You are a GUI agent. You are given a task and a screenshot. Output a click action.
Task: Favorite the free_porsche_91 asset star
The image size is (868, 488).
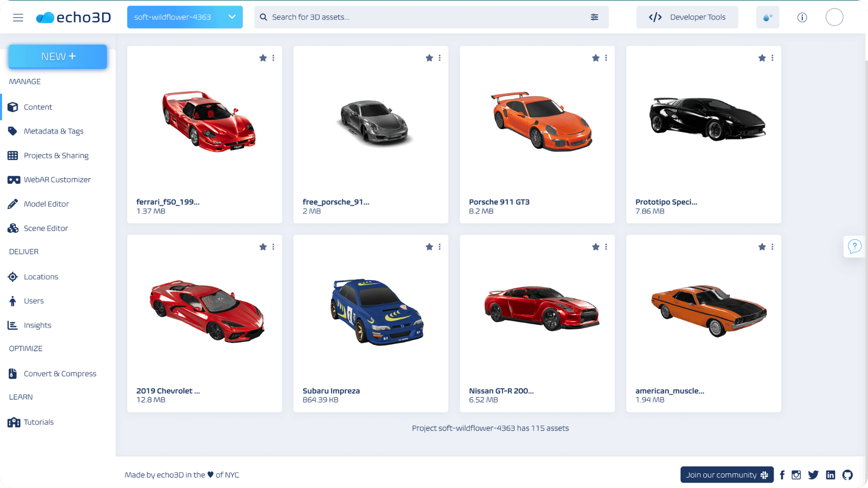click(x=429, y=58)
